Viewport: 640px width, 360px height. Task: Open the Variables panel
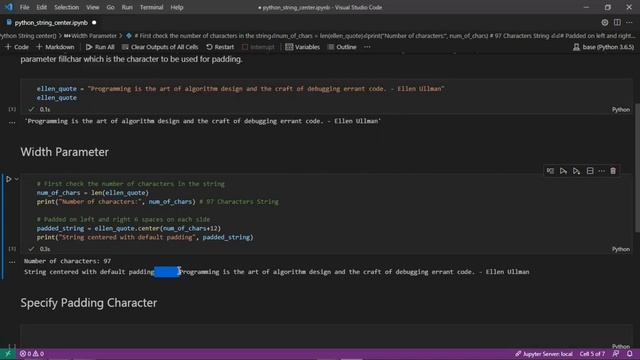(x=302, y=47)
